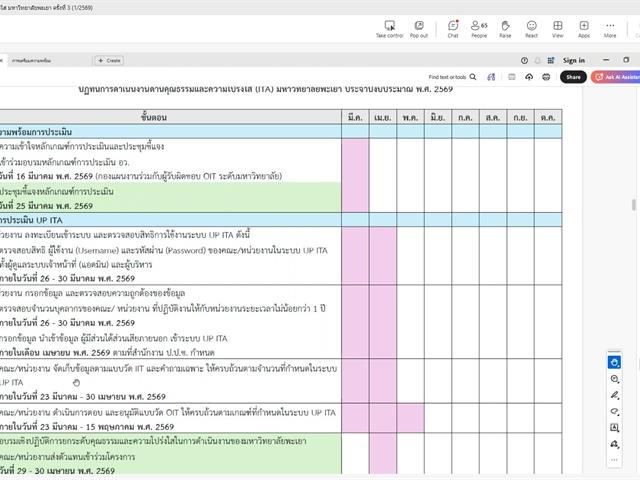Screen dimensions: 640x480
Task: Raise your hand in the meeting
Action: 505,27
